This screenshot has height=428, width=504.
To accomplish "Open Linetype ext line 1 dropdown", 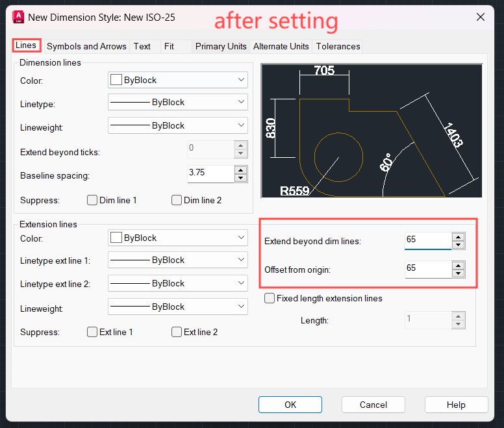I will [178, 260].
